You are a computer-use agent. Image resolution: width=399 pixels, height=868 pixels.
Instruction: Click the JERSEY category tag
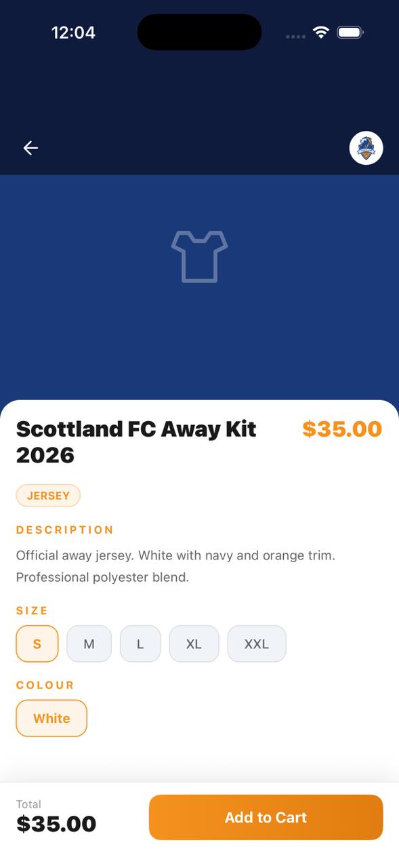[48, 495]
